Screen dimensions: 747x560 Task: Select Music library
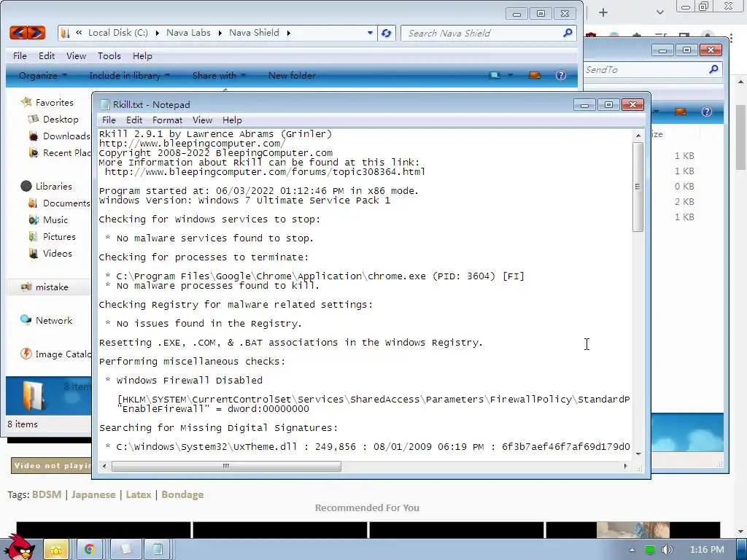[x=55, y=219]
